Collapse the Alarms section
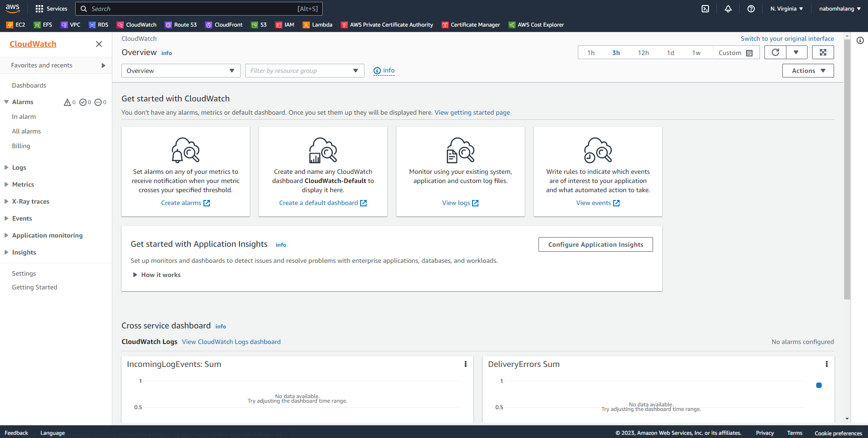 [x=6, y=102]
